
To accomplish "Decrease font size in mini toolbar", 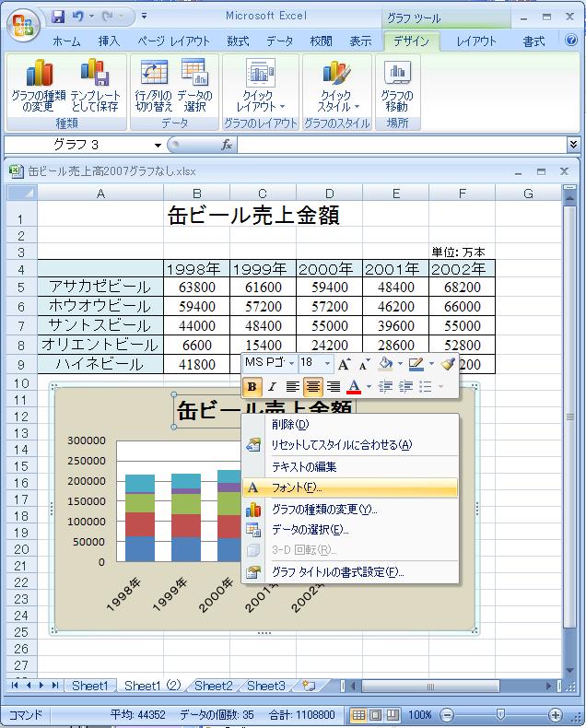I will 365,363.
